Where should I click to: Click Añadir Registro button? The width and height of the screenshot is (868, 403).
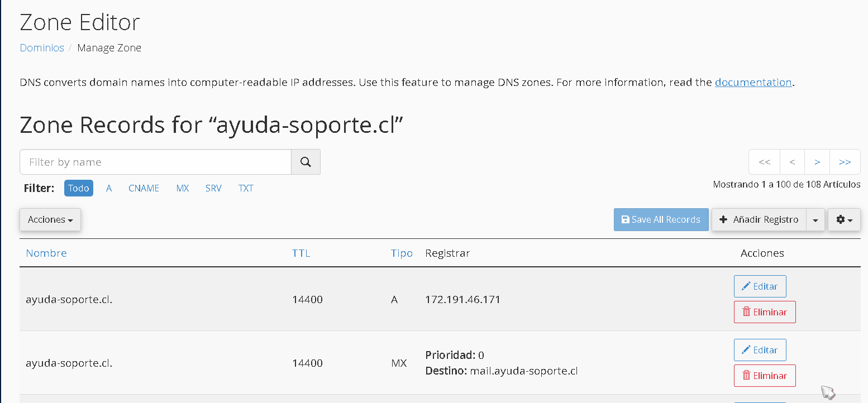coord(759,219)
